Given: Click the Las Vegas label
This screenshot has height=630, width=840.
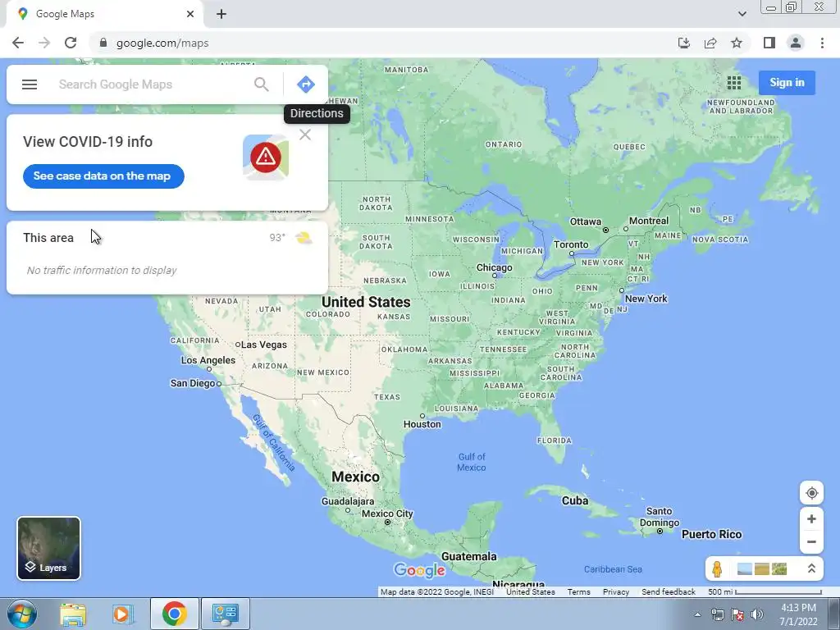Looking at the screenshot, I should pos(263,345).
